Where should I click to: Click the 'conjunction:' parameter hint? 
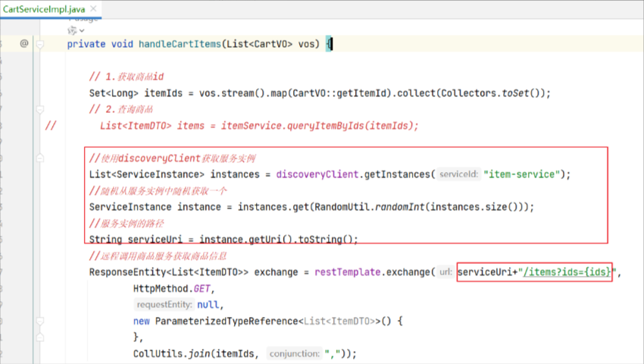(x=294, y=353)
